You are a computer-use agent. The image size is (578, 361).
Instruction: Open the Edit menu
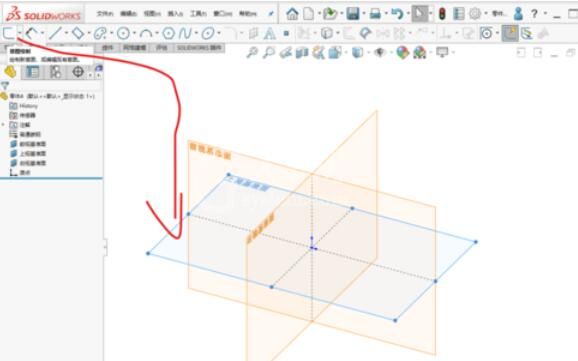pyautogui.click(x=128, y=14)
